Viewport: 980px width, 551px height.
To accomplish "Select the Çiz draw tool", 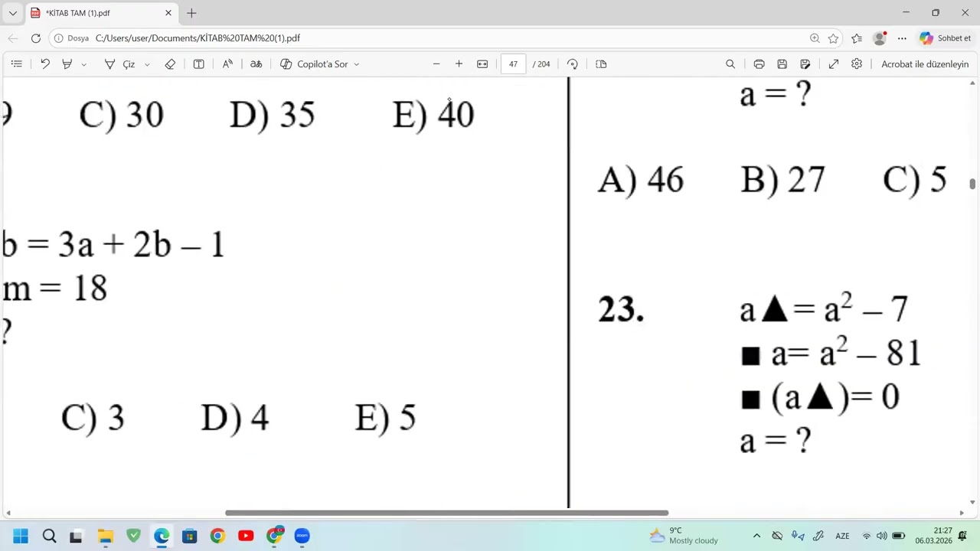I will (x=120, y=64).
